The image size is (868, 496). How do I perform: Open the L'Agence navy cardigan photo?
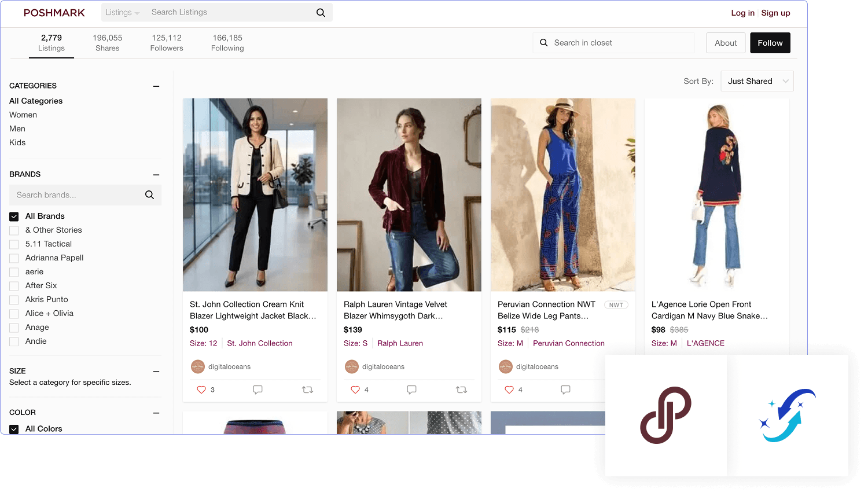tap(717, 195)
